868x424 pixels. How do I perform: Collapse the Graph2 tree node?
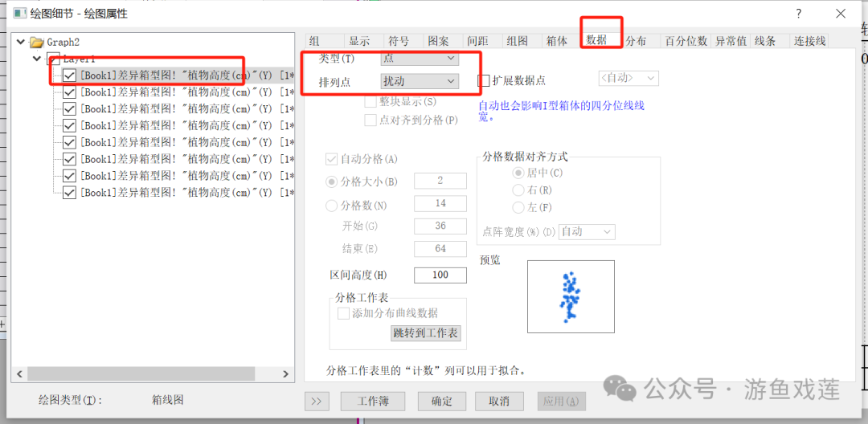coord(21,42)
